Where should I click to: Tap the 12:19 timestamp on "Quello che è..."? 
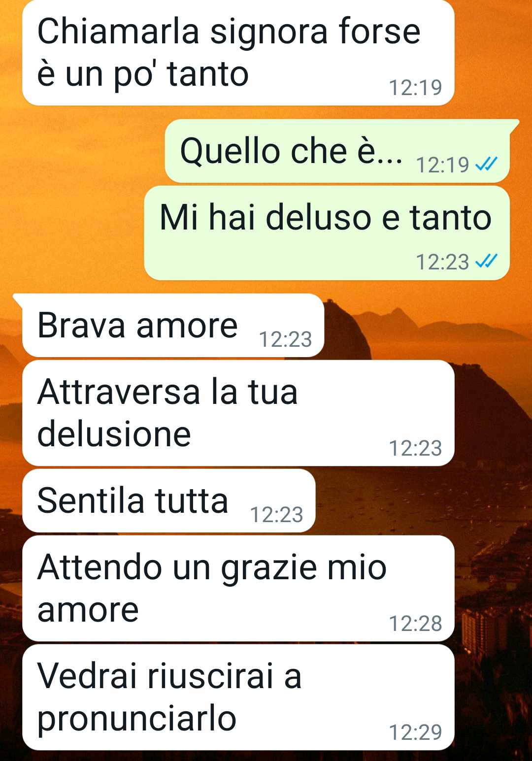coord(442,165)
